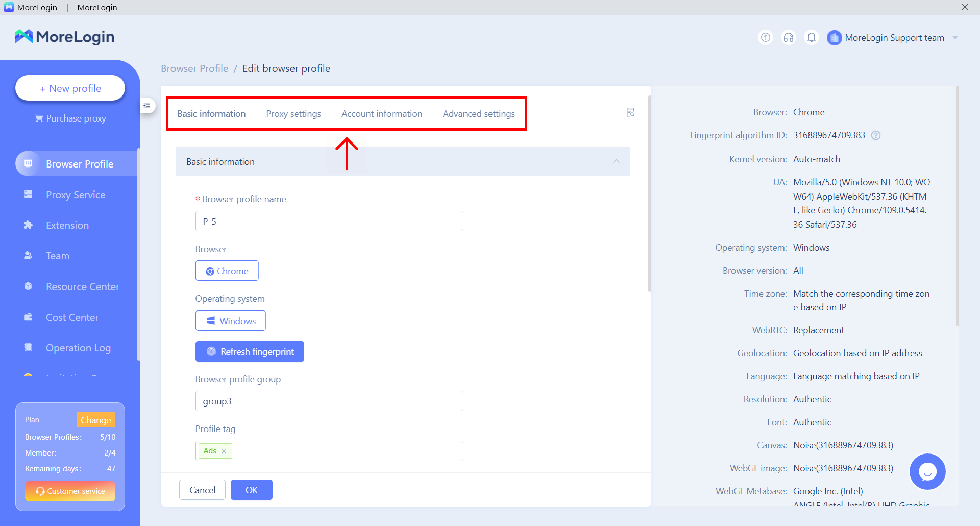Click the Proxy Service sidebar icon
The image size is (980, 526).
(28, 194)
